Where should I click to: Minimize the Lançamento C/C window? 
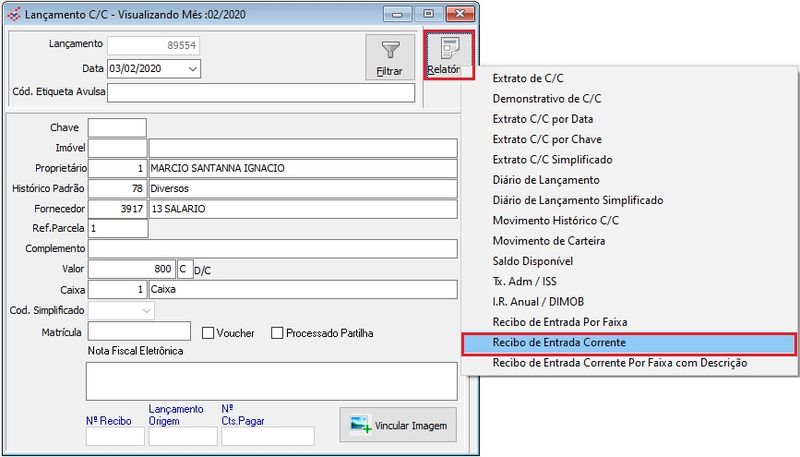tap(401, 14)
